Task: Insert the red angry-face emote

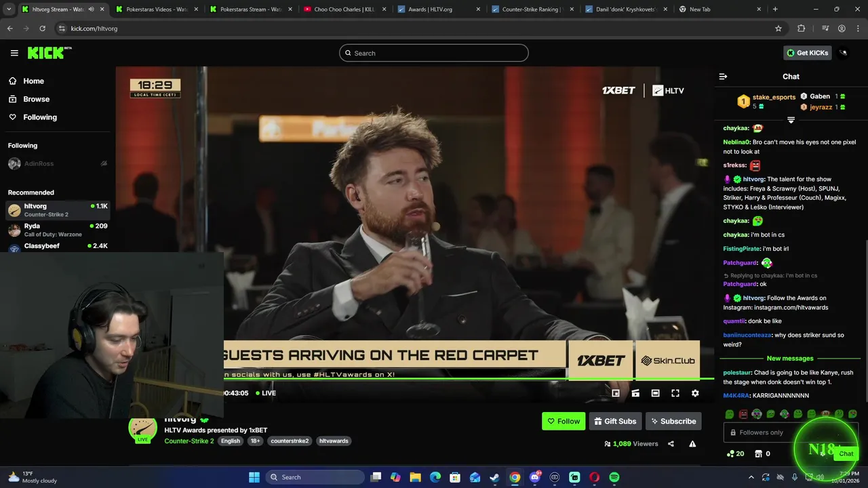Action: click(x=743, y=414)
